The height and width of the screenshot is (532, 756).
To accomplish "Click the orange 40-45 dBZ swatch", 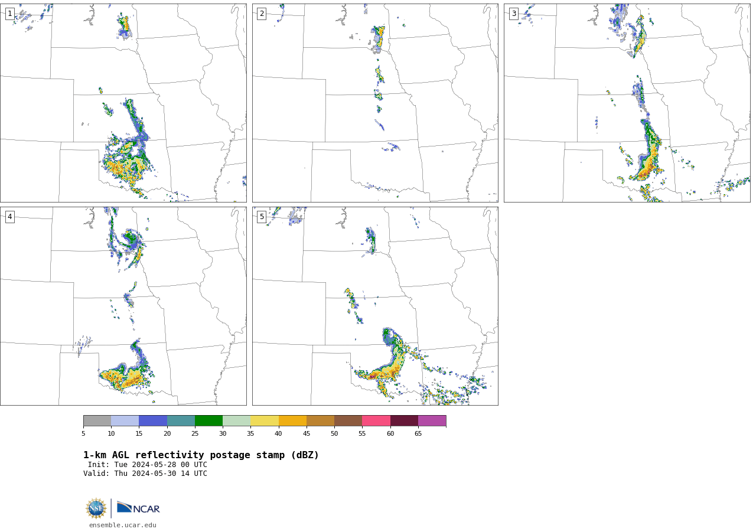I will point(292,421).
